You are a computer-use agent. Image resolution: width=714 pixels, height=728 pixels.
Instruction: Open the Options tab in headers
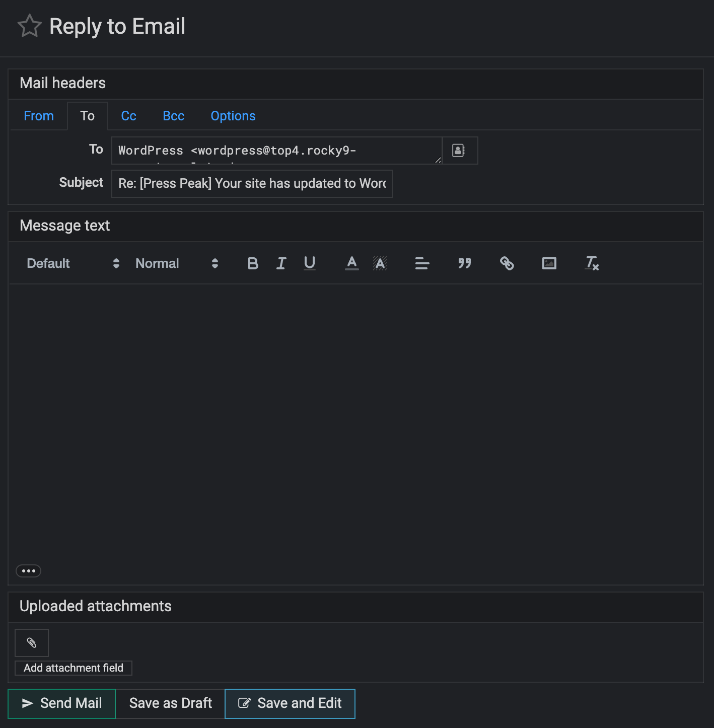point(233,116)
